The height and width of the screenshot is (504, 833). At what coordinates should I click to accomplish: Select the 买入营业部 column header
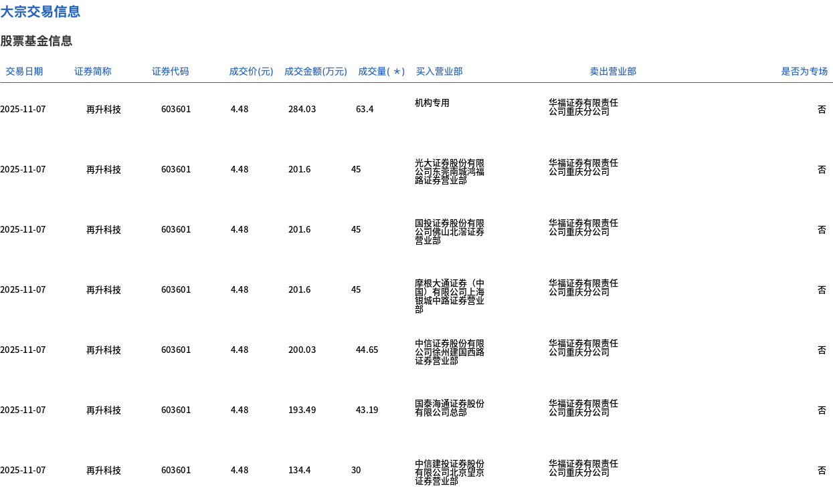tap(439, 72)
